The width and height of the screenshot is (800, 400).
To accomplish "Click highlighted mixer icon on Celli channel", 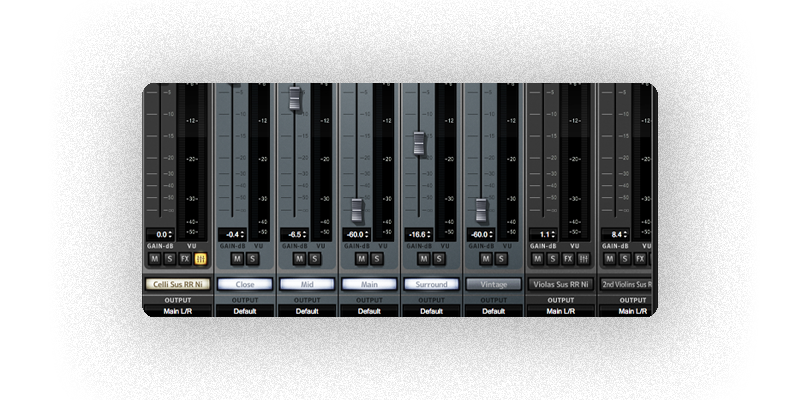I will [200, 258].
